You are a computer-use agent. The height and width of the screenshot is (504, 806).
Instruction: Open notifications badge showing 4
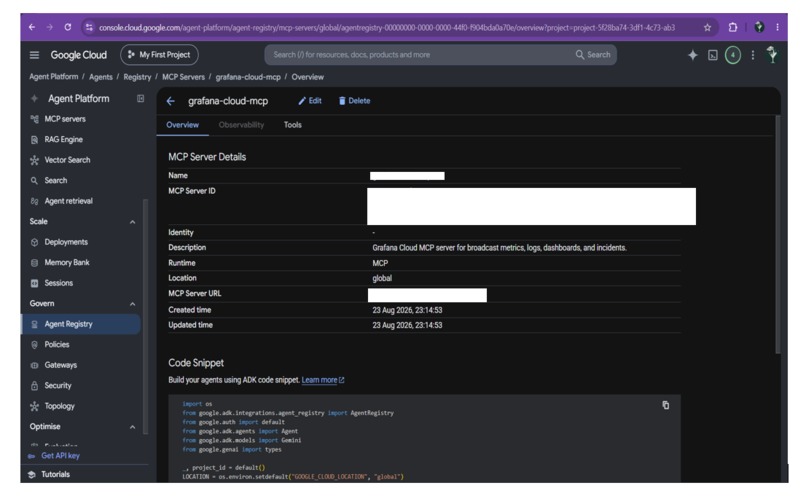tap(733, 55)
